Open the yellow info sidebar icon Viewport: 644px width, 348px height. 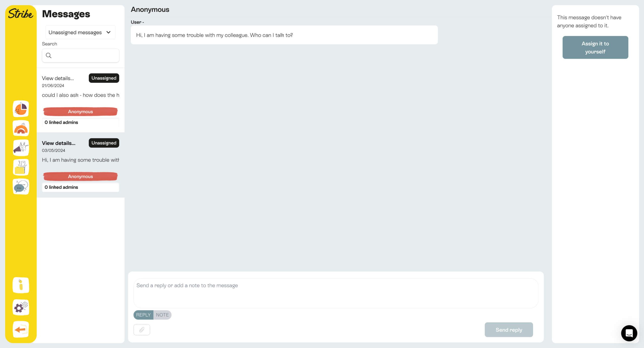[21, 285]
